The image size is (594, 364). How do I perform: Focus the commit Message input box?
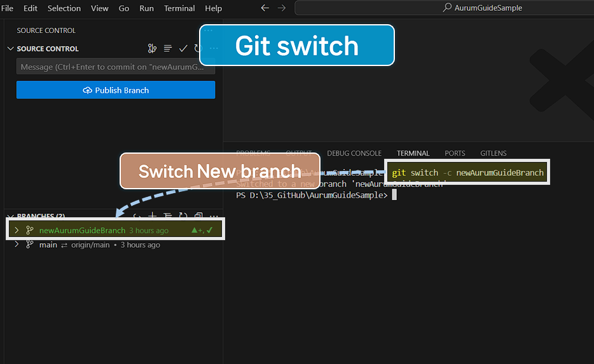pos(116,67)
